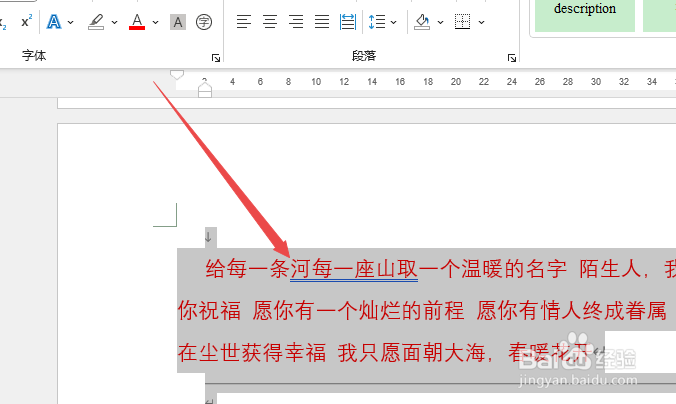Toggle character shading button
The image size is (676, 404).
[x=178, y=22]
